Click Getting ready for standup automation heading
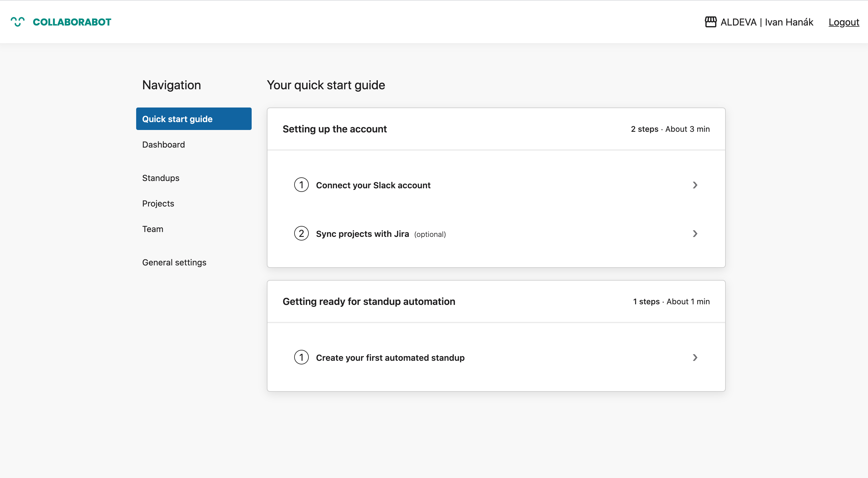The height and width of the screenshot is (478, 868). 369,301
